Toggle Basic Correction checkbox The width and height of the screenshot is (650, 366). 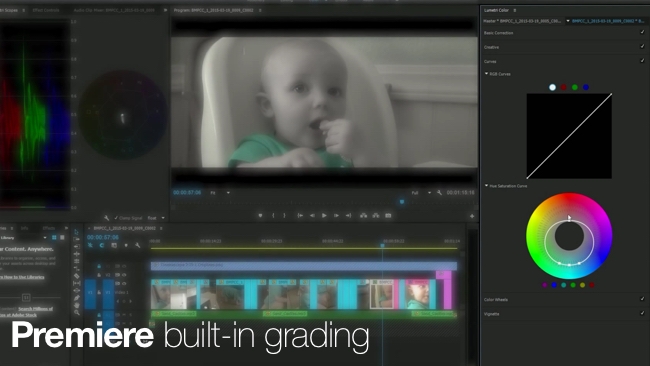pyautogui.click(x=642, y=32)
